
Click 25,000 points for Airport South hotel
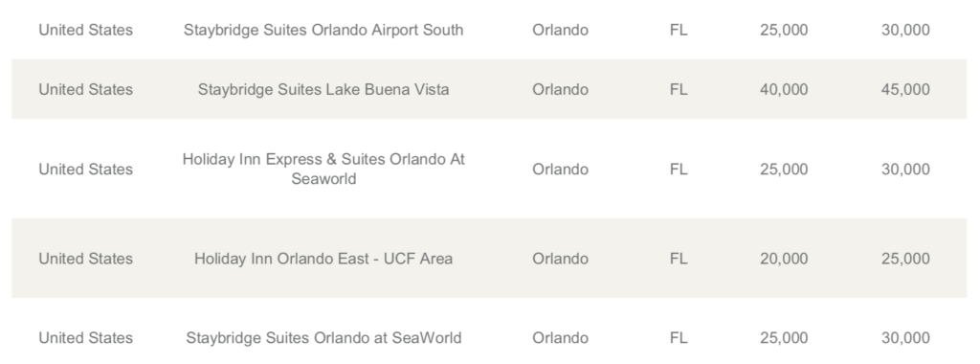(x=784, y=30)
